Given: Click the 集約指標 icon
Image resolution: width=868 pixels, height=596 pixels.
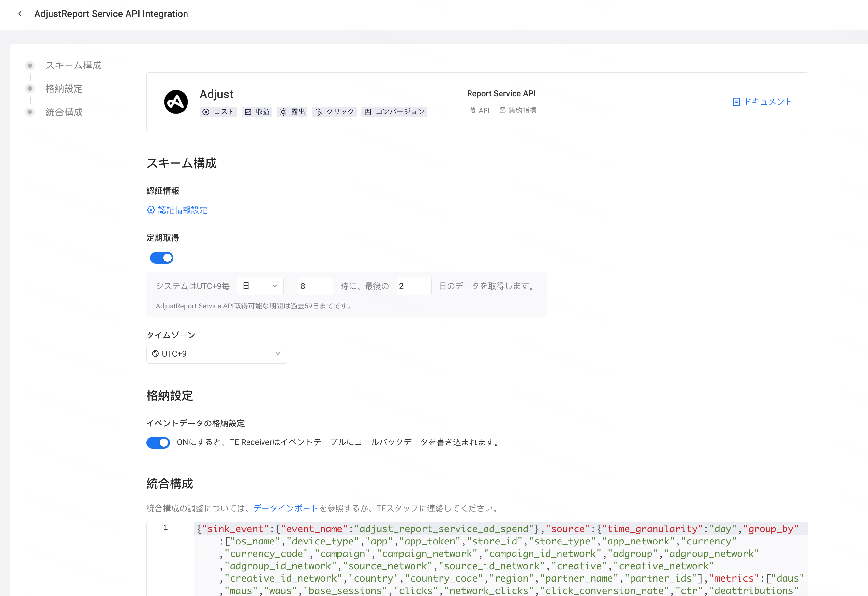Looking at the screenshot, I should (x=503, y=110).
